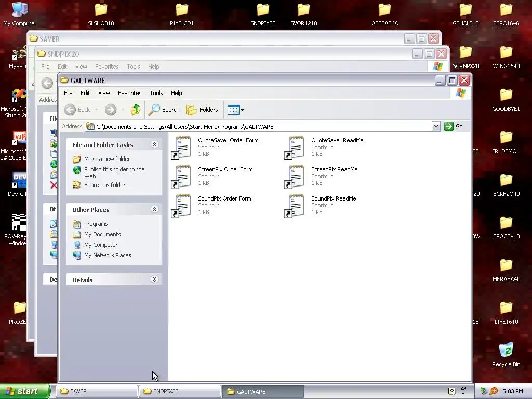The width and height of the screenshot is (532, 399).
Task: Click the Forward arrow in GALTWARE
Action: coord(111,110)
